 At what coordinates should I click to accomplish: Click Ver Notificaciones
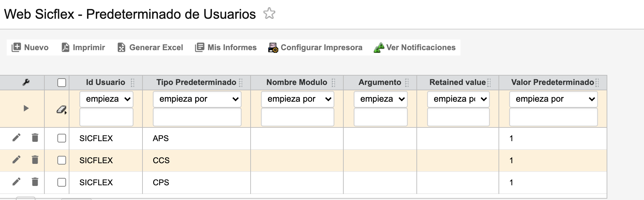click(415, 47)
